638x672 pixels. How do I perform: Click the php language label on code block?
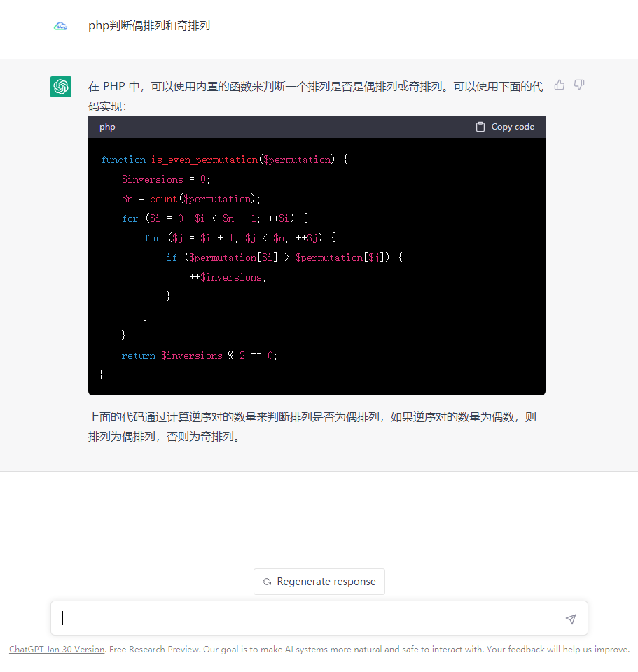[x=107, y=127]
